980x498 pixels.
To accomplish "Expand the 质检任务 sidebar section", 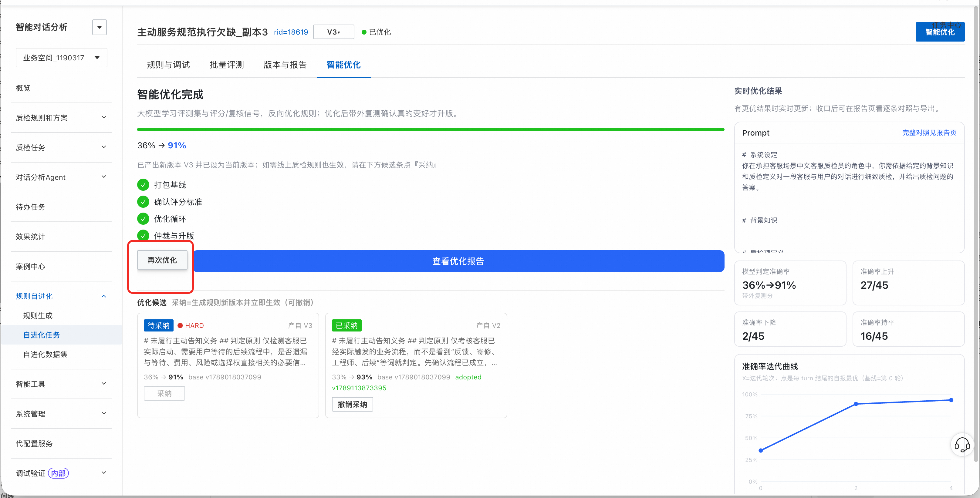I will [61, 147].
